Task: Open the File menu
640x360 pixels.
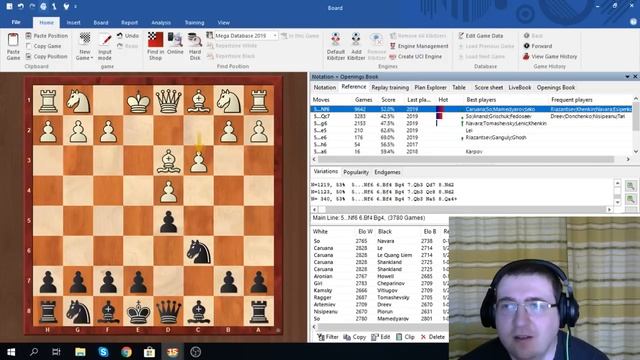Action: 16,22
